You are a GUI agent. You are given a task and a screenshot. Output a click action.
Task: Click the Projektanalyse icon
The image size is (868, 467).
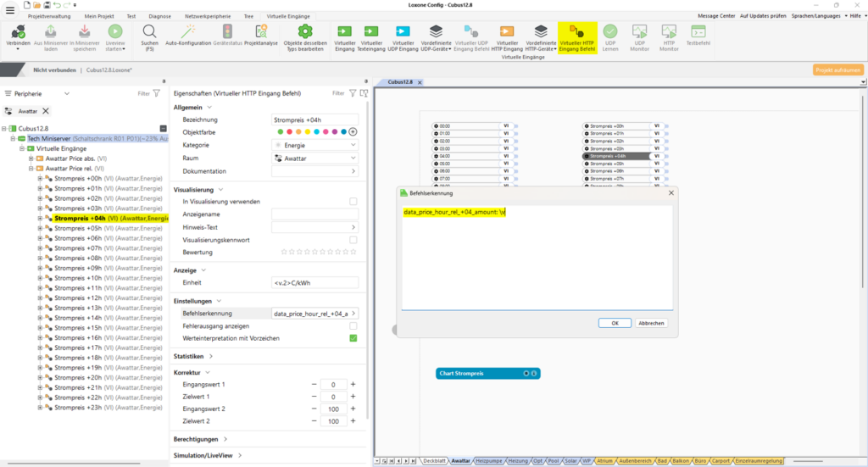click(261, 31)
